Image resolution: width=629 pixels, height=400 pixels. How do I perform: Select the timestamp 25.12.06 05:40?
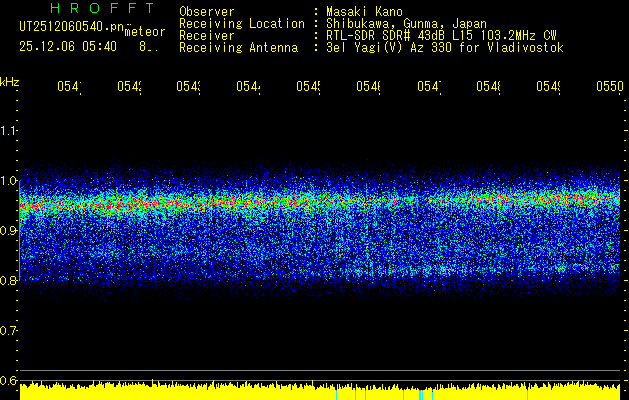point(68,47)
